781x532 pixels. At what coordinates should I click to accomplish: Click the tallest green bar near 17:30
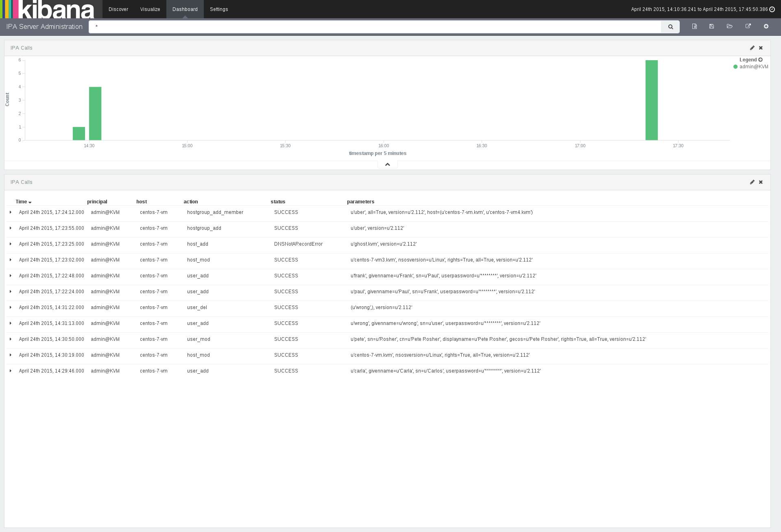(x=651, y=100)
